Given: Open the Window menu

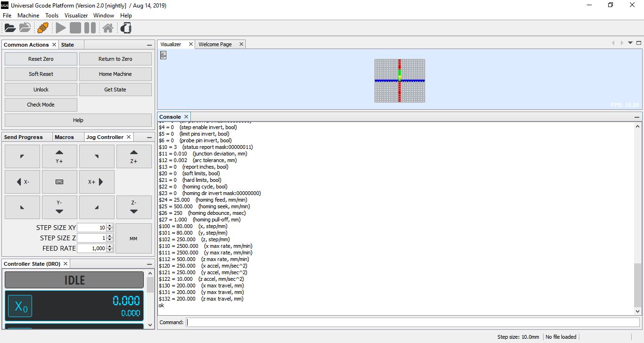Looking at the screenshot, I should tap(104, 16).
